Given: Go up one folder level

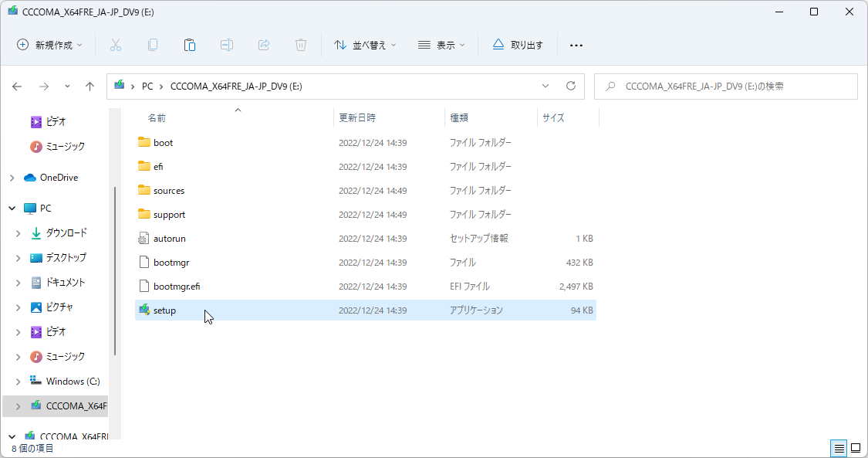Looking at the screenshot, I should click(90, 87).
